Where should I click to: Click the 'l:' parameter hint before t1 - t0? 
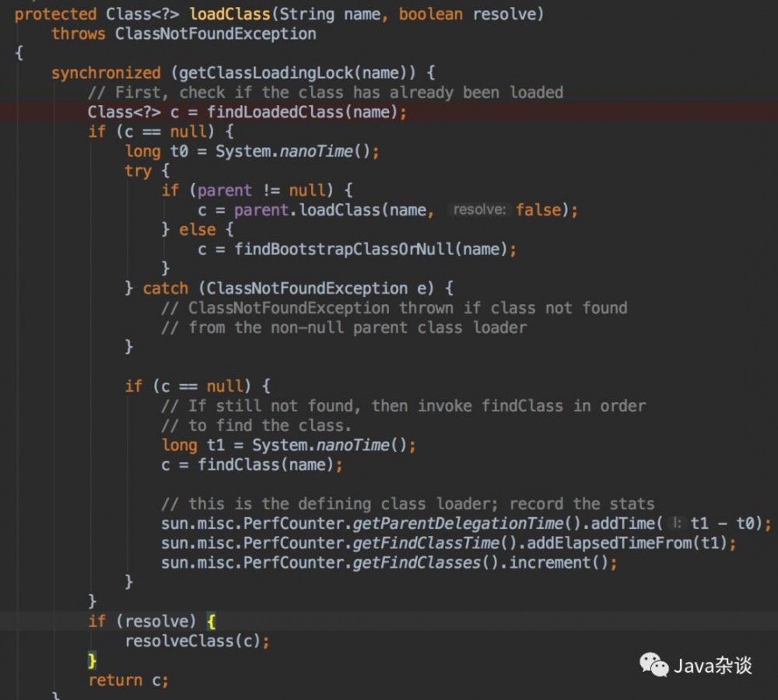(676, 523)
